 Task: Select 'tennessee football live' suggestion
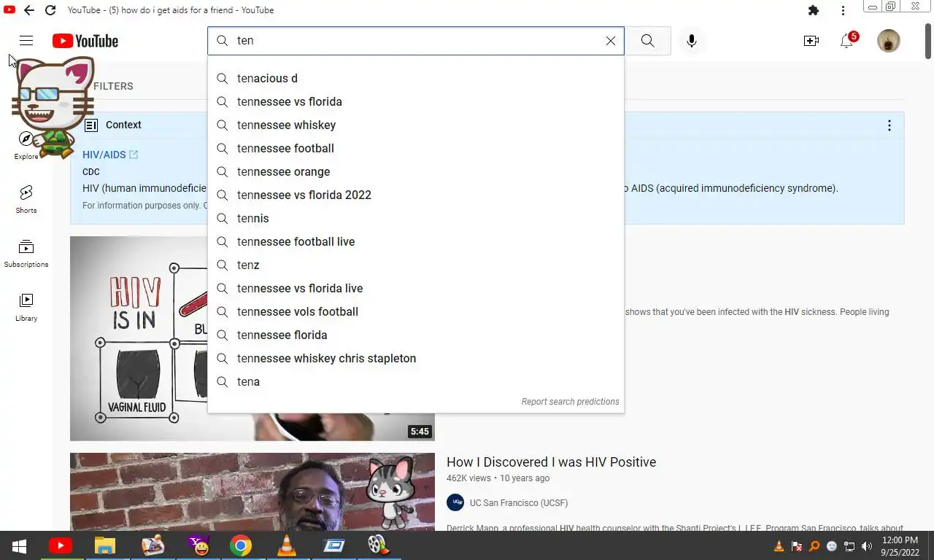point(416,241)
